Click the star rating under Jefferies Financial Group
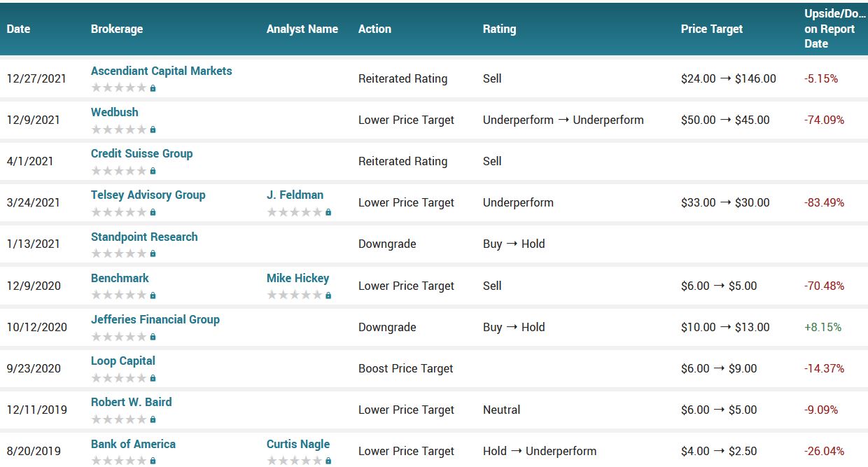The image size is (868, 467). [x=119, y=337]
